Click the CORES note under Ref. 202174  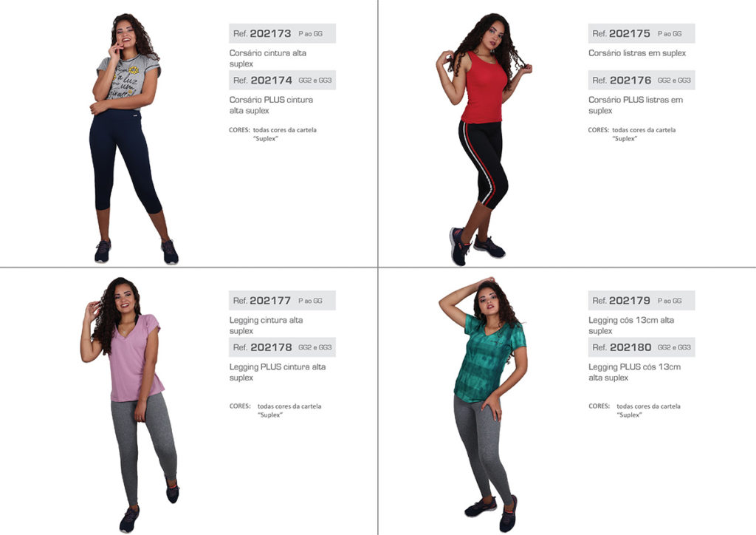[x=272, y=134]
